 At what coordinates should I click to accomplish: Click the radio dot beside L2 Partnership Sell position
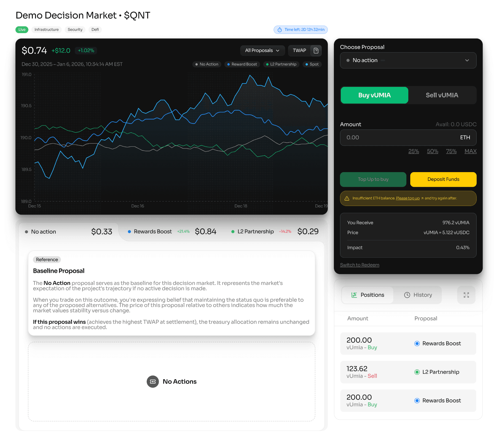pos(417,372)
